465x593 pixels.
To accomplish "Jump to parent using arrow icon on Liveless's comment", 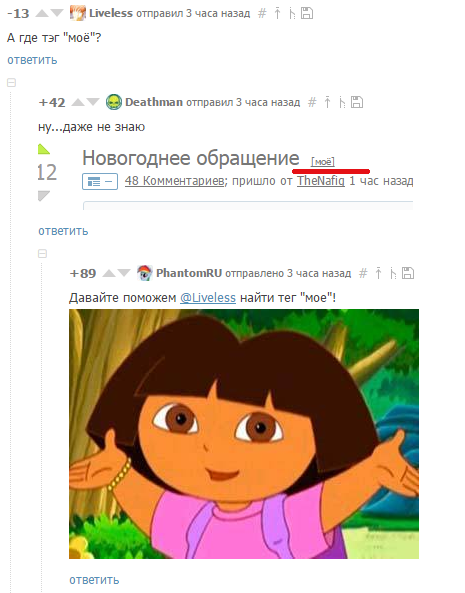I will pyautogui.click(x=277, y=13).
